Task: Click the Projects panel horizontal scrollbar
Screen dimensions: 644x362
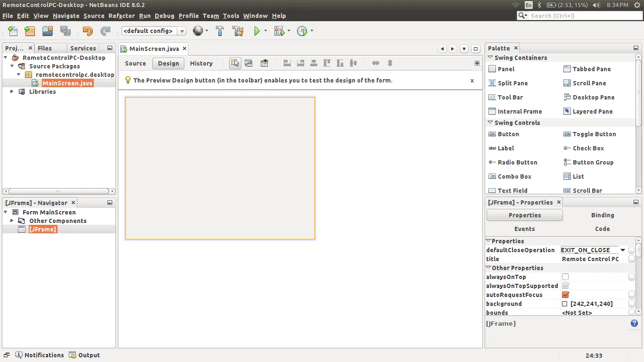Action: (x=58, y=191)
